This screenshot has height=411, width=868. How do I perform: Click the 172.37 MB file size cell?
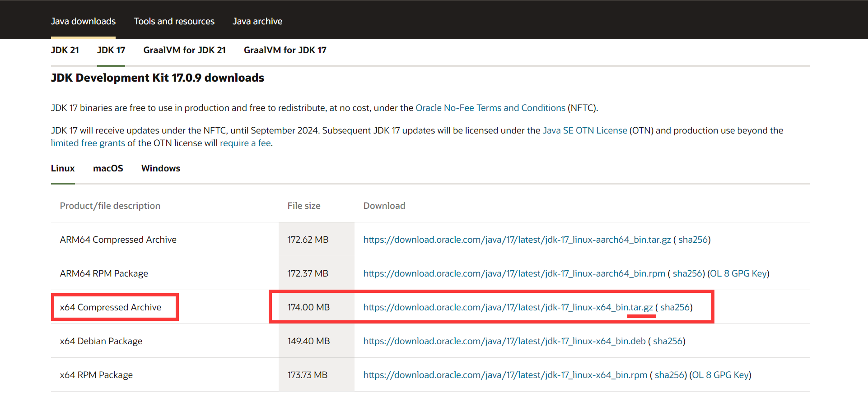[317, 273]
